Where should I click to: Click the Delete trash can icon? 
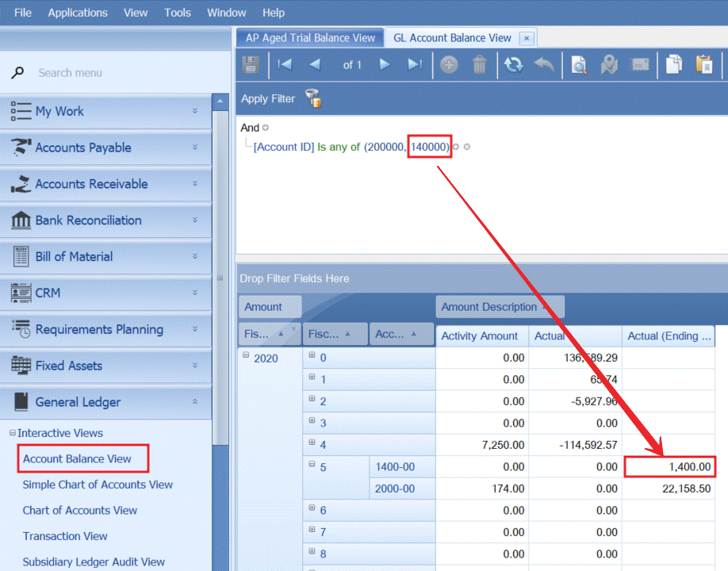tap(480, 65)
